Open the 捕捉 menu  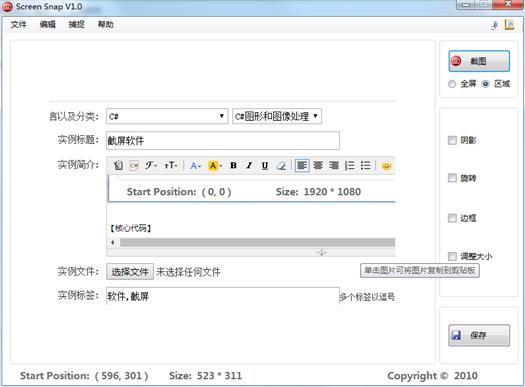coord(77,24)
